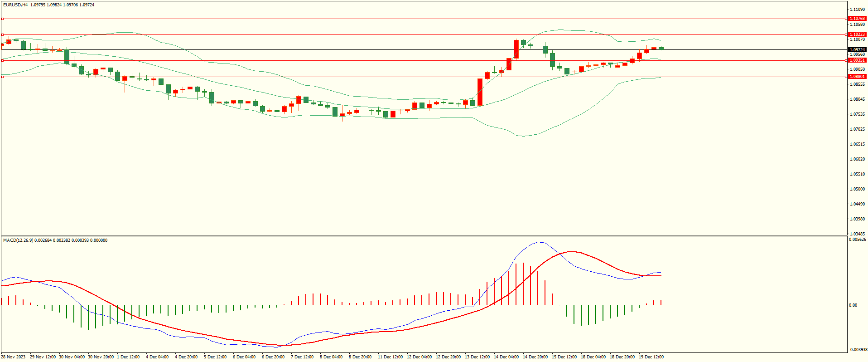The height and width of the screenshot is (362, 868).
Task: Select left handle of the 1.08801 line
Action: tap(2, 77)
